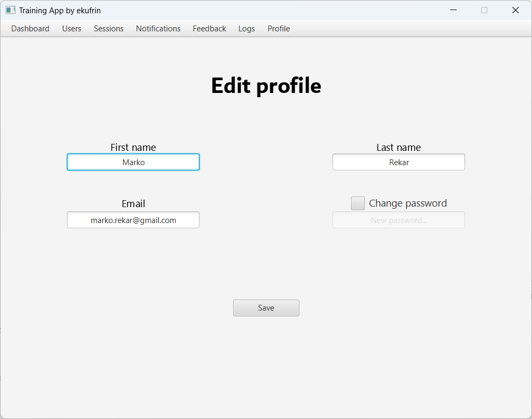Click the window title Training App by ekufrin
532x419 pixels.
tap(59, 11)
